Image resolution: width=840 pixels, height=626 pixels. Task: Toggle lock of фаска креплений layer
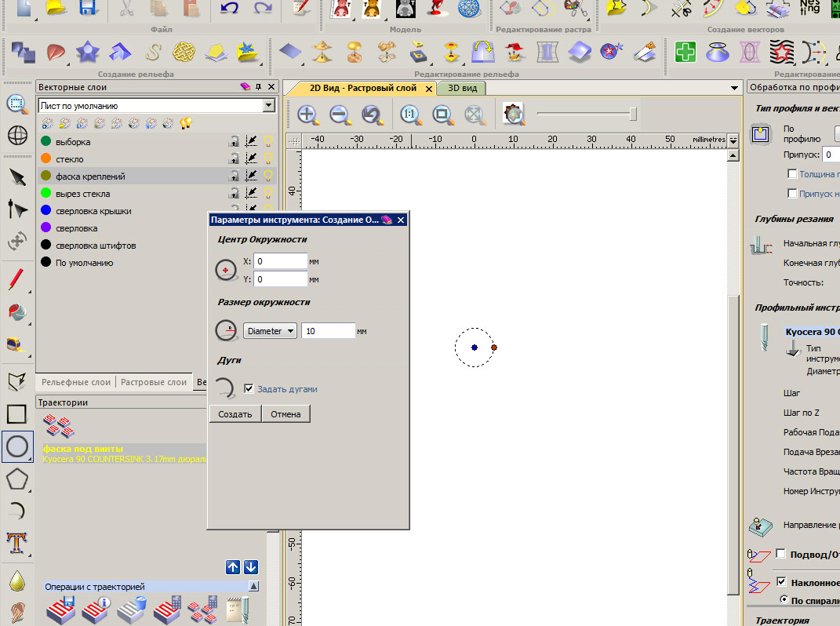[234, 176]
